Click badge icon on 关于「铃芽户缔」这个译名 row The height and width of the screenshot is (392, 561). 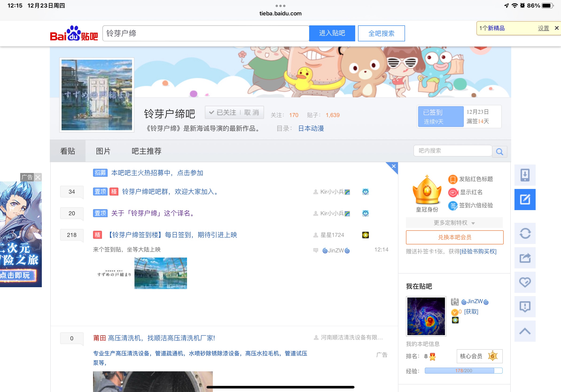coord(365,213)
